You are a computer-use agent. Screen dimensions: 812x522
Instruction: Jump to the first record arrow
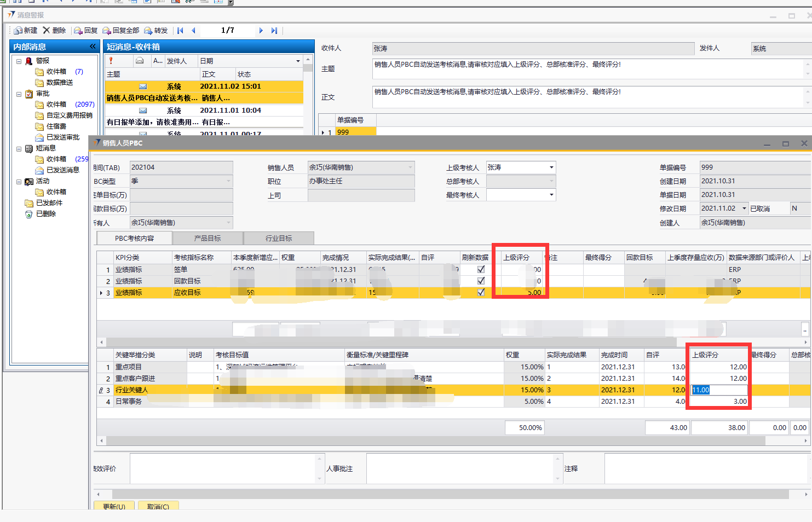pyautogui.click(x=180, y=31)
